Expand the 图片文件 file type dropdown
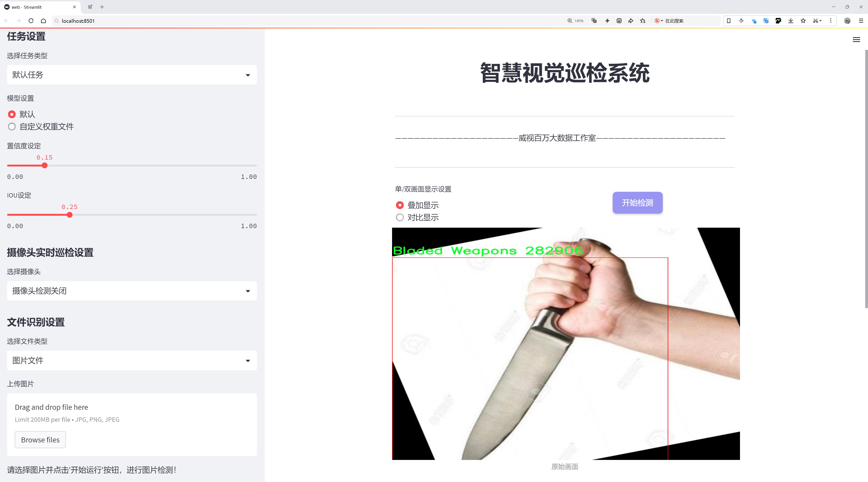 (x=132, y=361)
